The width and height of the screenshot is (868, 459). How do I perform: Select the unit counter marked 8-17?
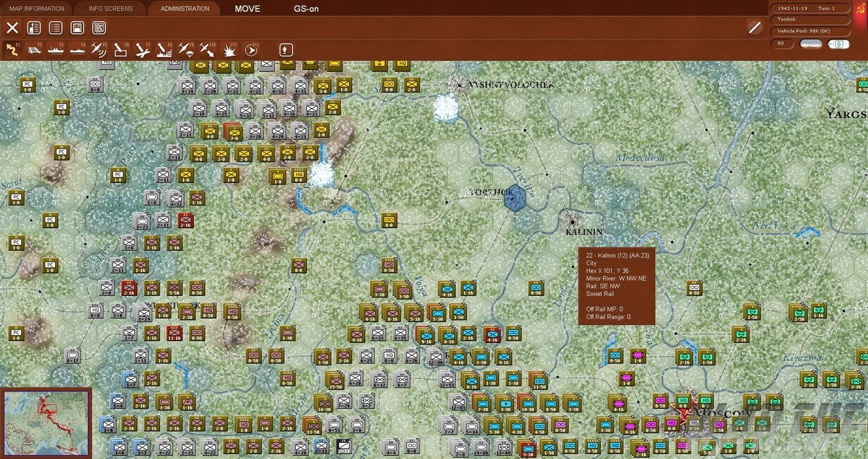point(73,357)
